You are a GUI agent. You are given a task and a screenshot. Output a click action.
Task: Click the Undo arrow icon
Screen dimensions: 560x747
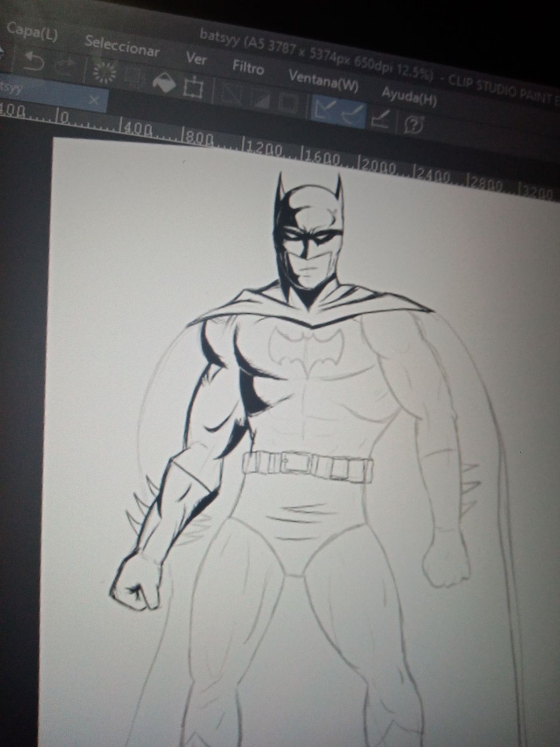click(35, 61)
